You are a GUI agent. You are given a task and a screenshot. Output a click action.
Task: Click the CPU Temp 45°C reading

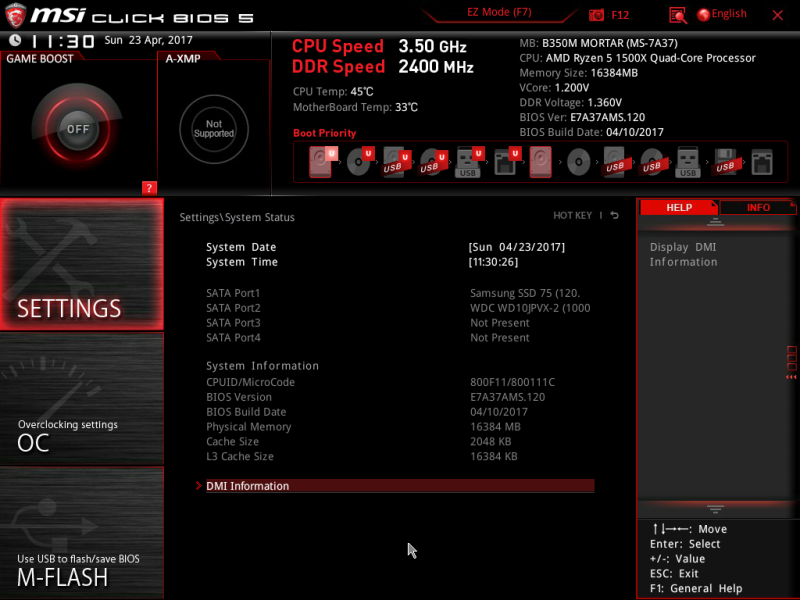(333, 92)
